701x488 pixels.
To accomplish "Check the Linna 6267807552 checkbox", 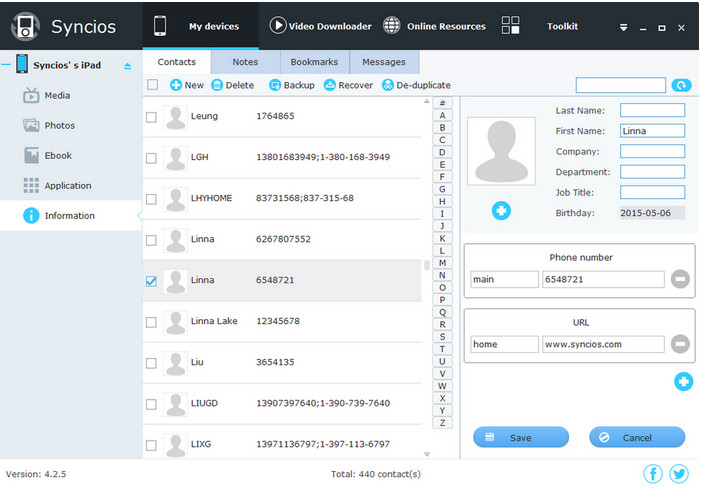I will coord(151,240).
